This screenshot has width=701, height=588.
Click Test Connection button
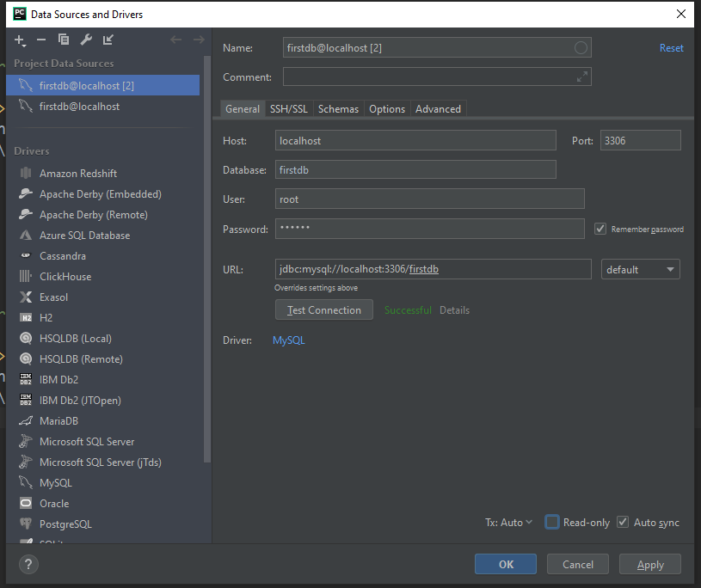tap(324, 309)
